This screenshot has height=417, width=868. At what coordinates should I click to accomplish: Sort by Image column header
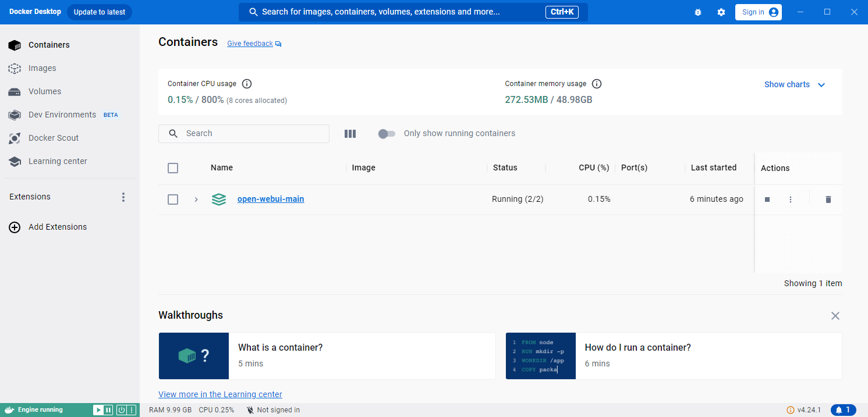coord(364,167)
